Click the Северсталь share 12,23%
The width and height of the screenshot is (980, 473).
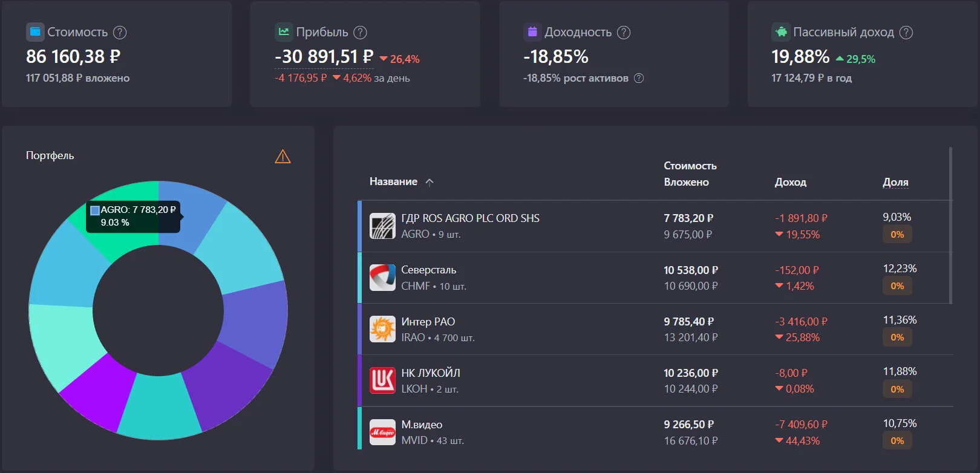900,269
